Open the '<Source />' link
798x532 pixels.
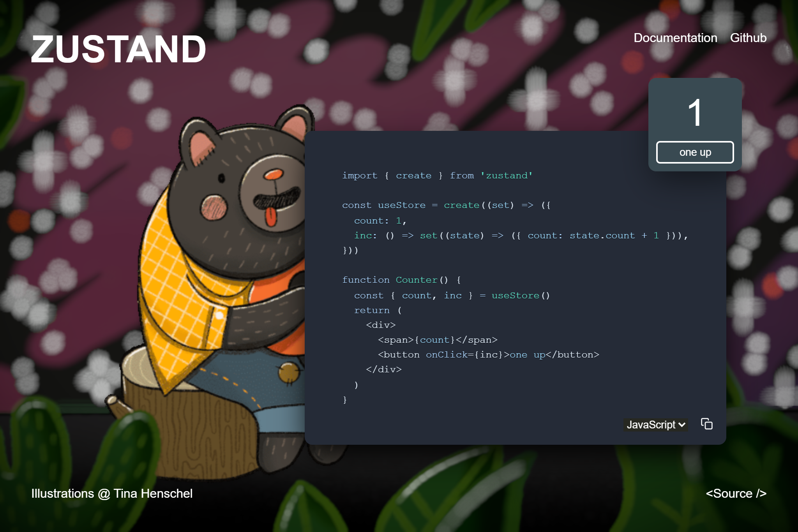click(x=737, y=493)
